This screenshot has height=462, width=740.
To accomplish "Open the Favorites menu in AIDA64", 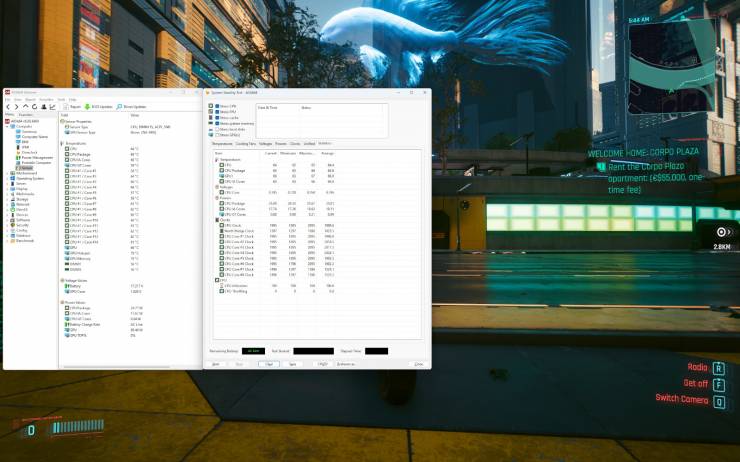I will (46, 100).
